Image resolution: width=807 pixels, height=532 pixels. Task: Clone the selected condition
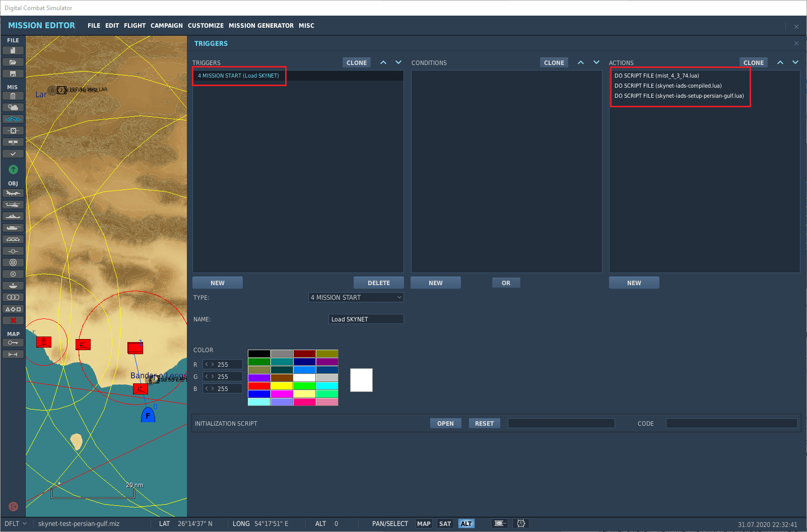pyautogui.click(x=554, y=62)
